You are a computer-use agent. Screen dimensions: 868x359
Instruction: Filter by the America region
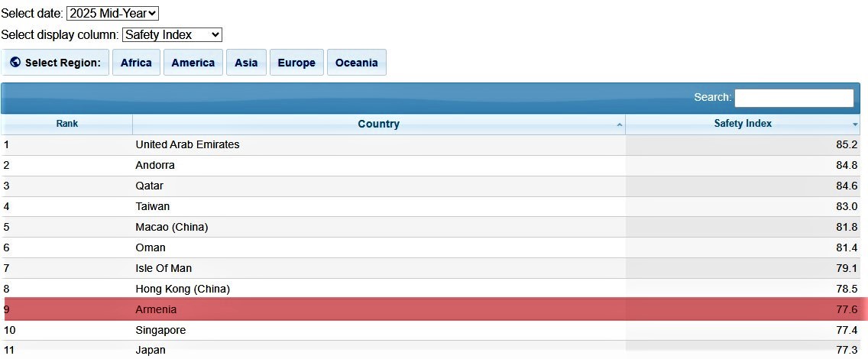pos(193,63)
